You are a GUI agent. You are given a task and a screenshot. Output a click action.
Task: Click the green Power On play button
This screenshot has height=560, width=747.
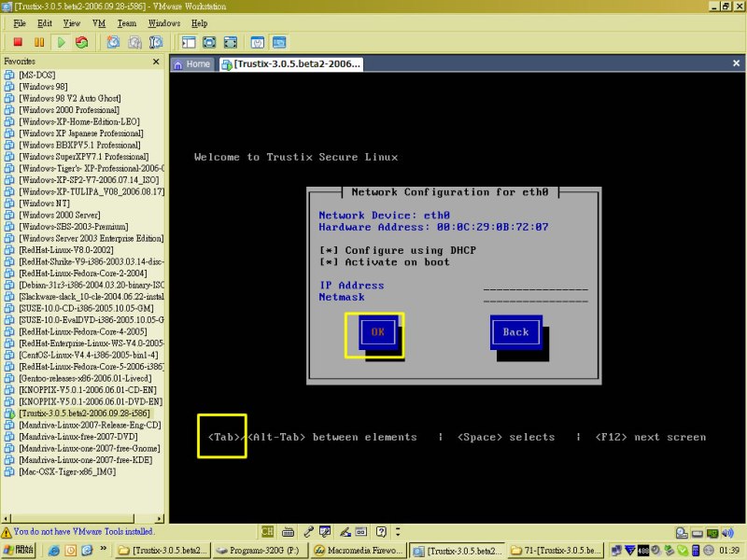click(x=61, y=42)
